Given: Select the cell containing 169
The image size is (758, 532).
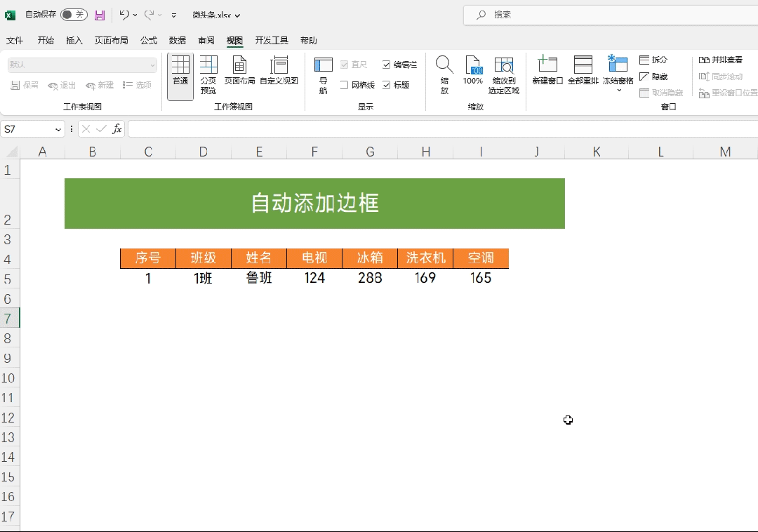Looking at the screenshot, I should (x=425, y=279).
